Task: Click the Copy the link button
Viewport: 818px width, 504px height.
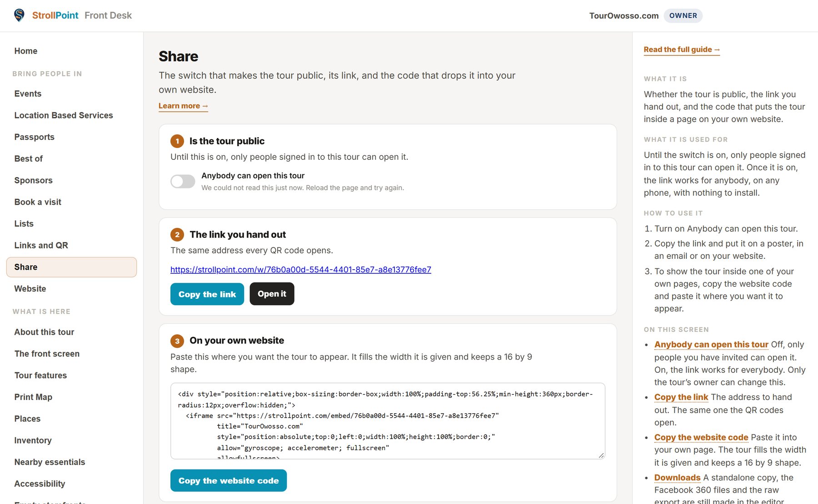Action: coord(207,294)
